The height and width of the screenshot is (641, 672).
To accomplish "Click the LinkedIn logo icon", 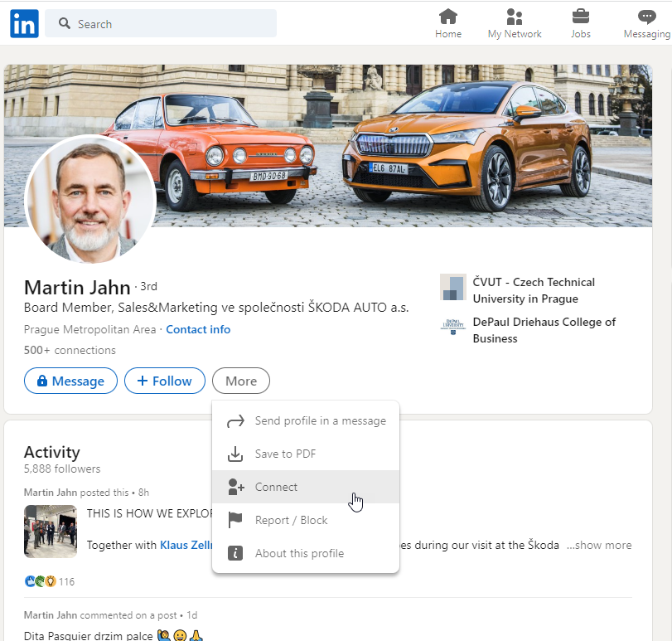I will 24,24.
